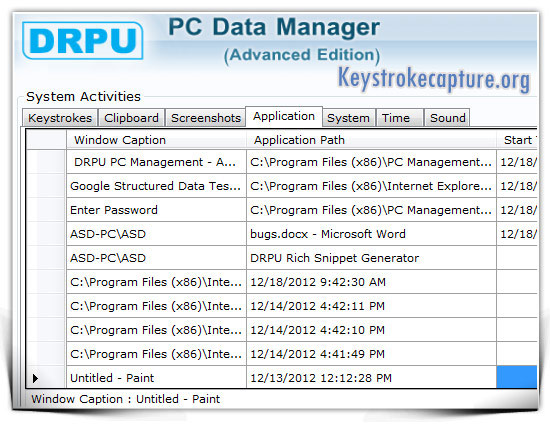Viewport: 550px width, 424px height.
Task: Click the DRPU logo
Action: [x=82, y=41]
